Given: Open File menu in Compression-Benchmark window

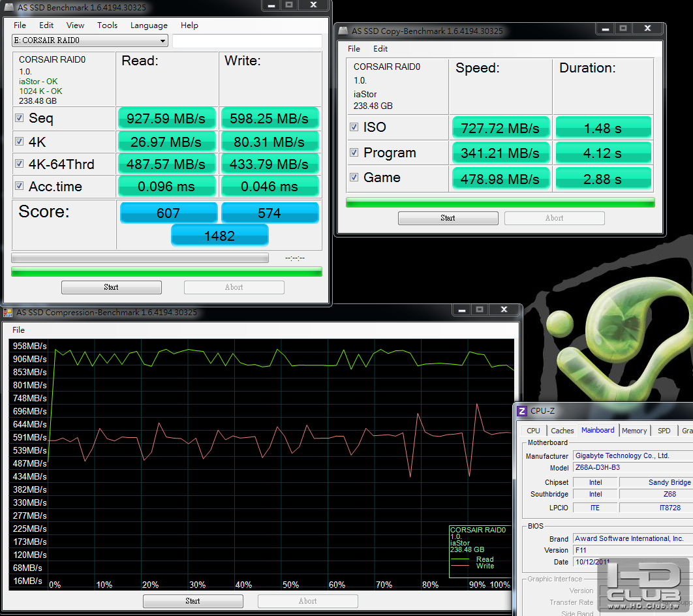Looking at the screenshot, I should tap(18, 330).
